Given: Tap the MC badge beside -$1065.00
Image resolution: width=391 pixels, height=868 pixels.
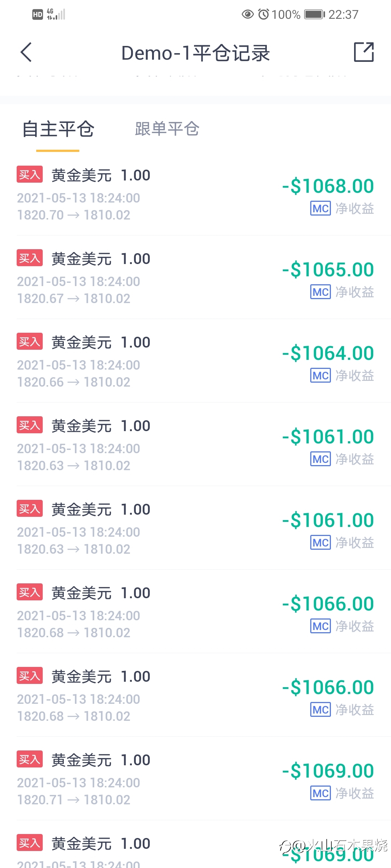Looking at the screenshot, I should [x=320, y=292].
